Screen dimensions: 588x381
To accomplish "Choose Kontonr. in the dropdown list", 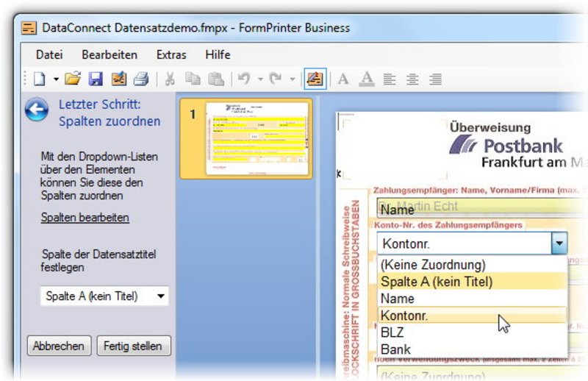I will point(472,316).
